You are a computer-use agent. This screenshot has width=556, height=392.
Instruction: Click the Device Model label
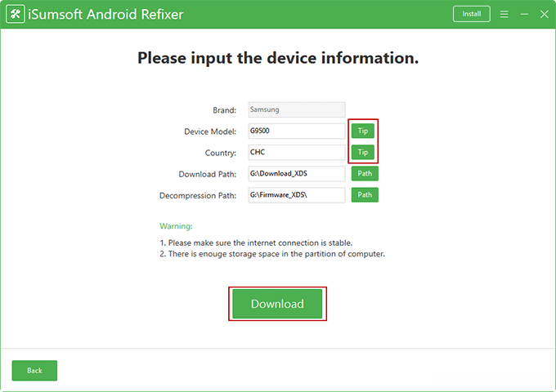pos(210,131)
